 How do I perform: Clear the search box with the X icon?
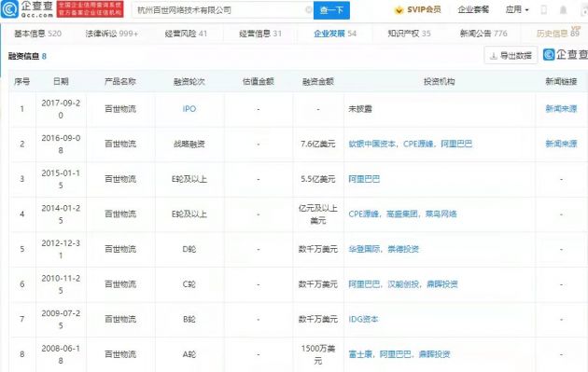click(x=309, y=9)
